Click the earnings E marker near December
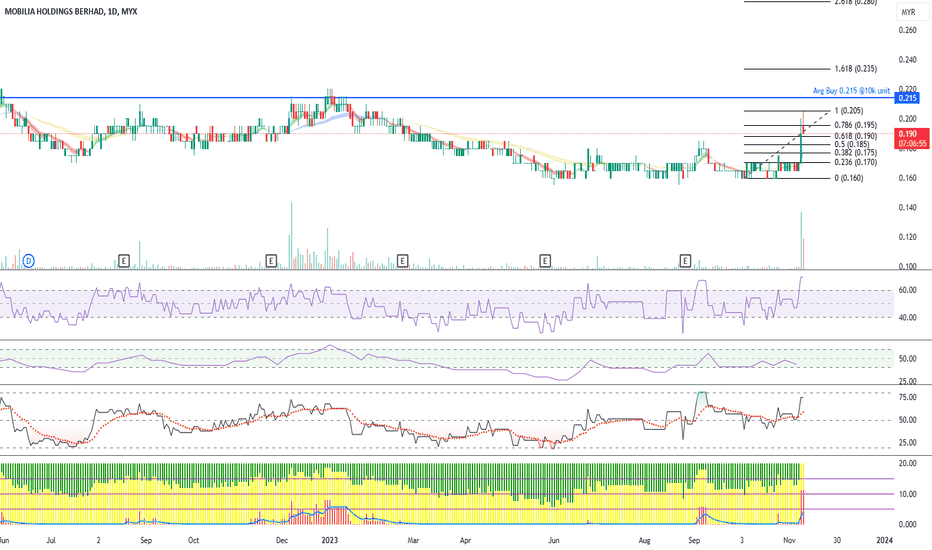The image size is (932, 550). pyautogui.click(x=271, y=260)
